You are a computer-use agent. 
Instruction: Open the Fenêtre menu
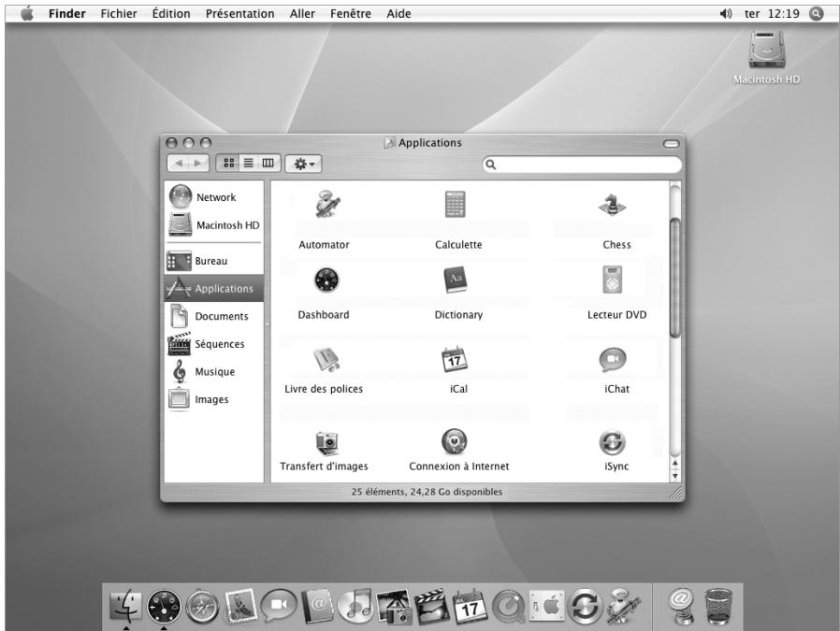351,13
